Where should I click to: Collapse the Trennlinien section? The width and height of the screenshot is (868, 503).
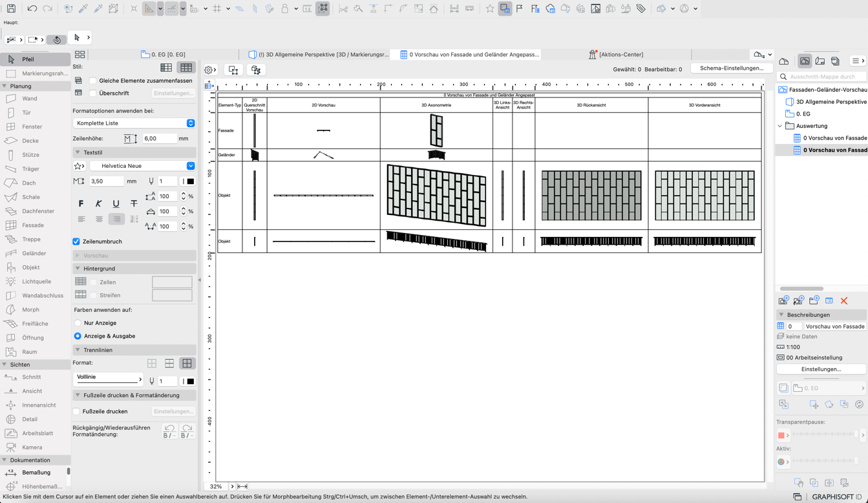78,350
